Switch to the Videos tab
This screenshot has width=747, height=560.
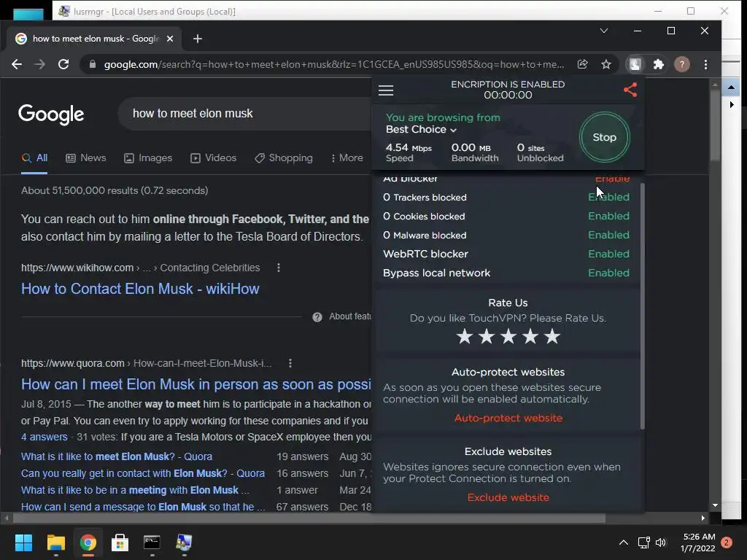pyautogui.click(x=214, y=158)
